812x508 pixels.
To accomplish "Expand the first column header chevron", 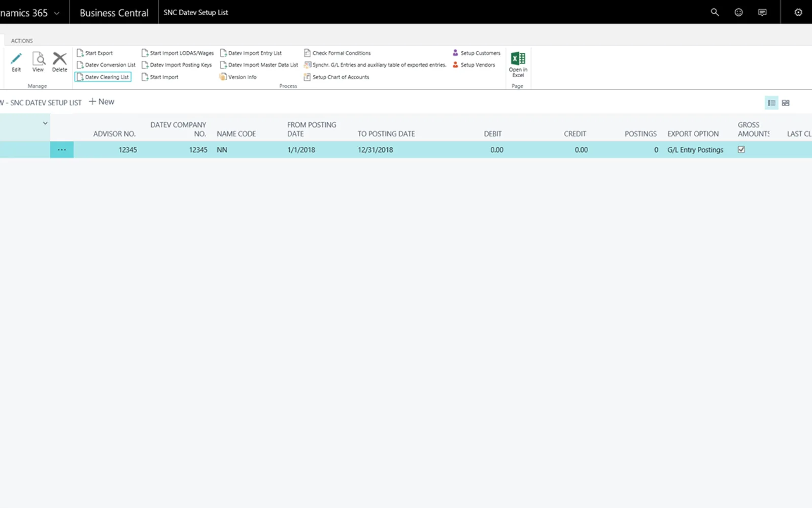I will (x=45, y=123).
